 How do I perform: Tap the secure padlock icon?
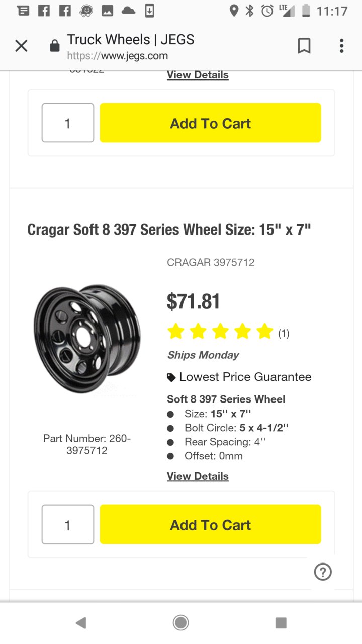pos(55,47)
